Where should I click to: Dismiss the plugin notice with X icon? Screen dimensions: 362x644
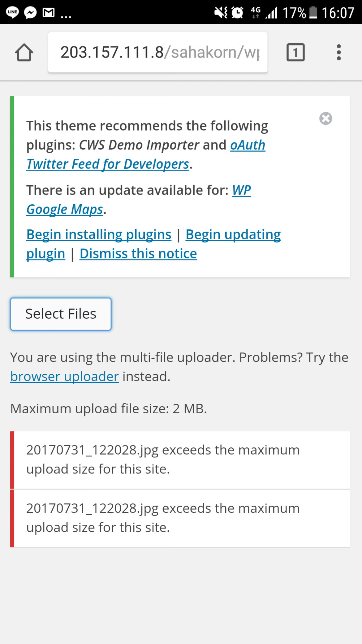325,118
